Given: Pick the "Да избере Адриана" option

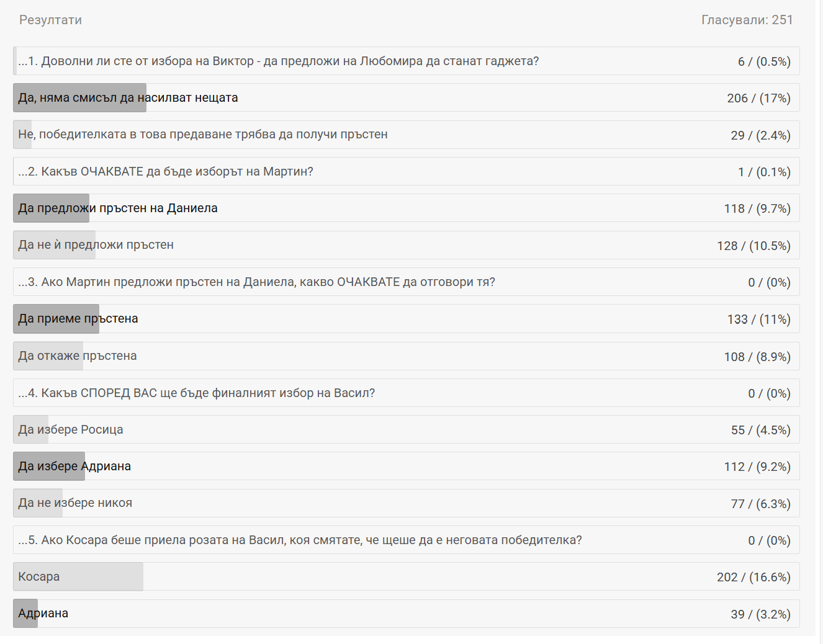Looking at the screenshot, I should click(74, 467).
